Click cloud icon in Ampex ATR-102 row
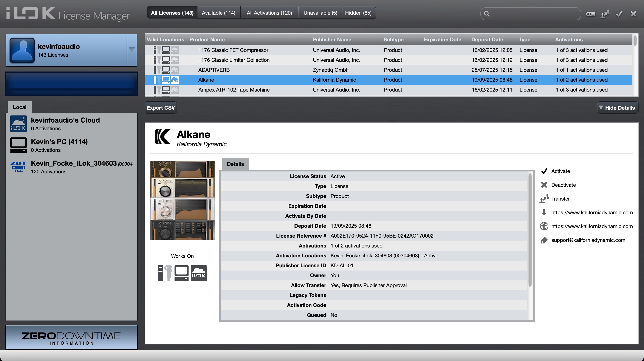Viewport: 644px width, 361px height. pos(175,90)
